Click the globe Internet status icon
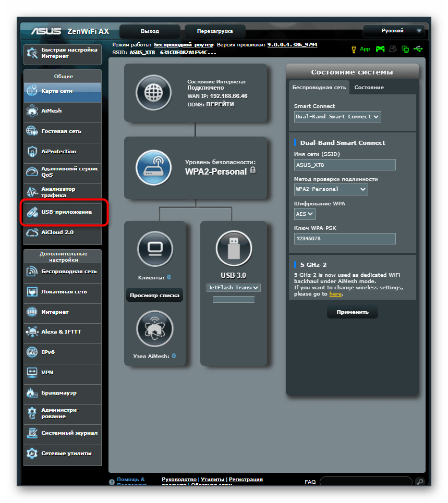 [x=153, y=93]
